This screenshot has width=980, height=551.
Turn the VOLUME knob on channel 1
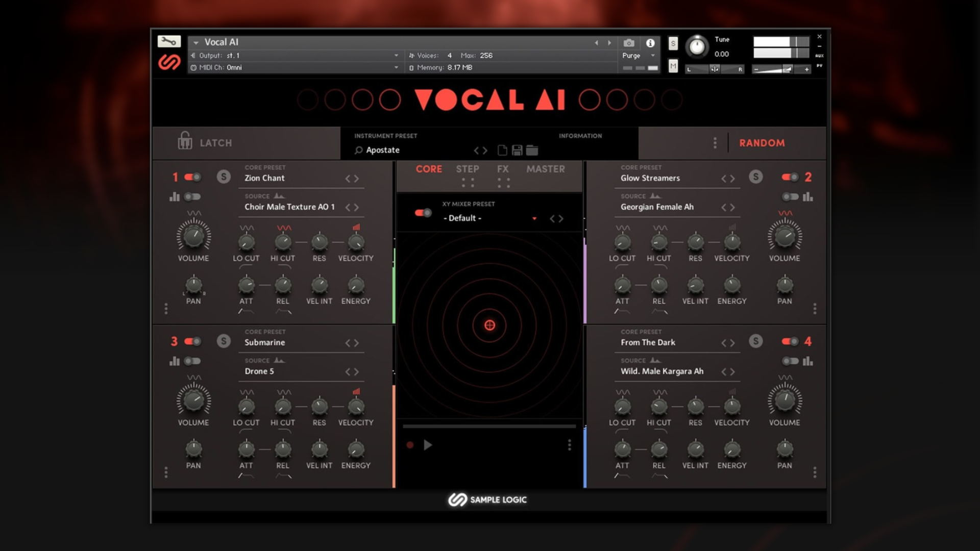pos(193,237)
